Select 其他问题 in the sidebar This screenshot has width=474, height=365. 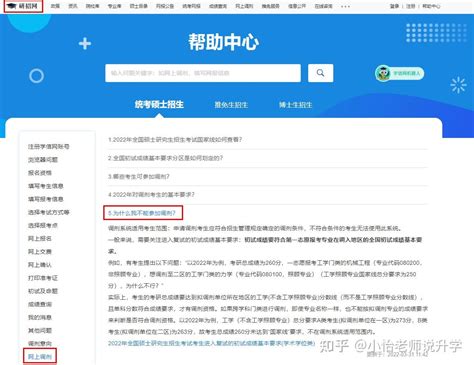tap(40, 330)
